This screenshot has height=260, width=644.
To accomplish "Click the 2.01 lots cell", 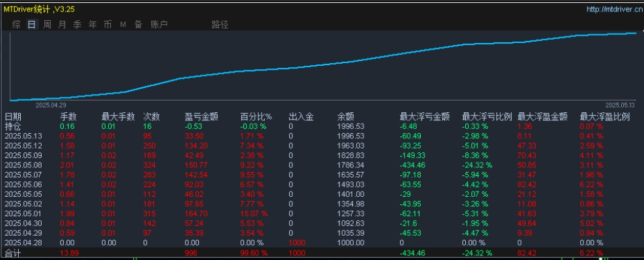I will [x=68, y=165].
